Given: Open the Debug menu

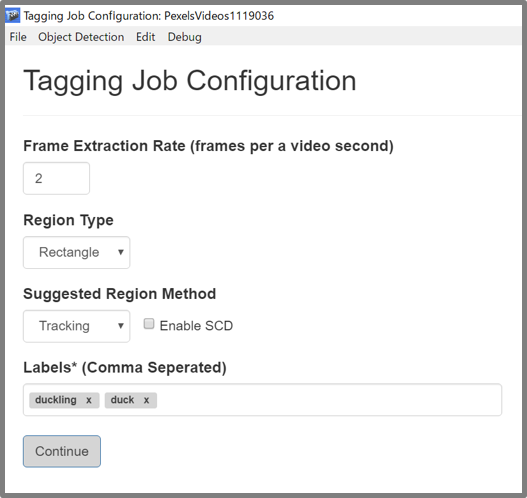Looking at the screenshot, I should click(185, 37).
